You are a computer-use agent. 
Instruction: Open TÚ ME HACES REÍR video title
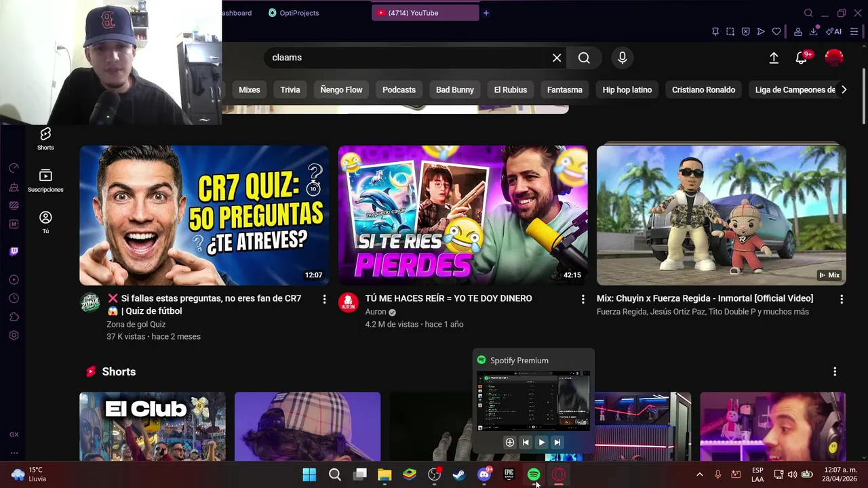[448, 298]
